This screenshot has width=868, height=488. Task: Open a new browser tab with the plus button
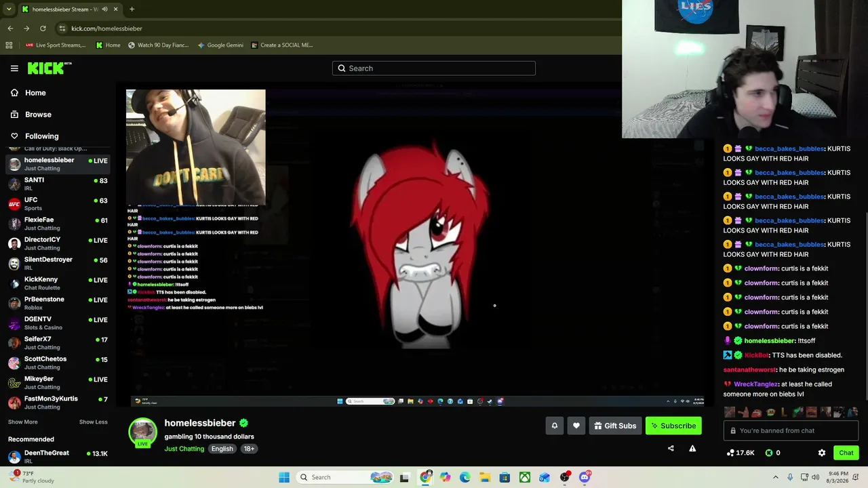[132, 9]
